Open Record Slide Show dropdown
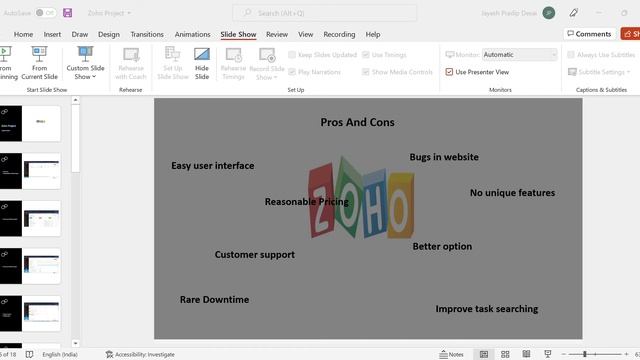The width and height of the screenshot is (640, 360). pos(267,63)
